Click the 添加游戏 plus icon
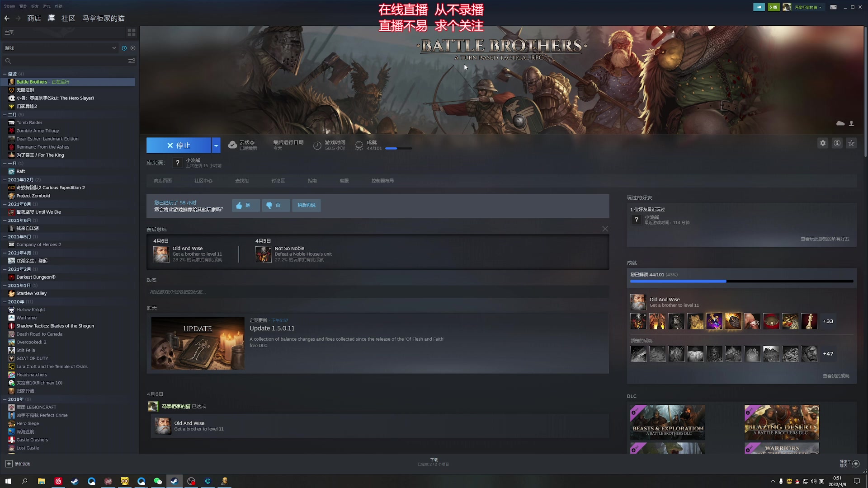 click(x=9, y=464)
